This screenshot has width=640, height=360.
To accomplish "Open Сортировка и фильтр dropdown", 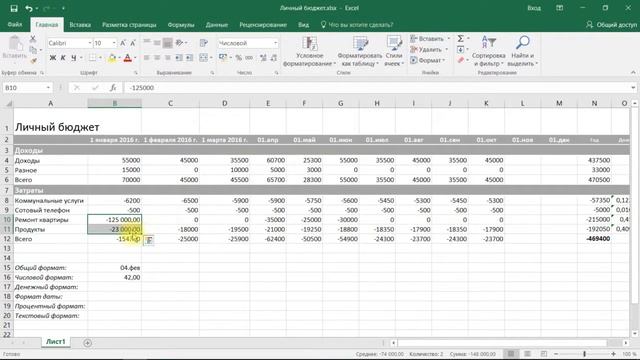I will tap(489, 51).
